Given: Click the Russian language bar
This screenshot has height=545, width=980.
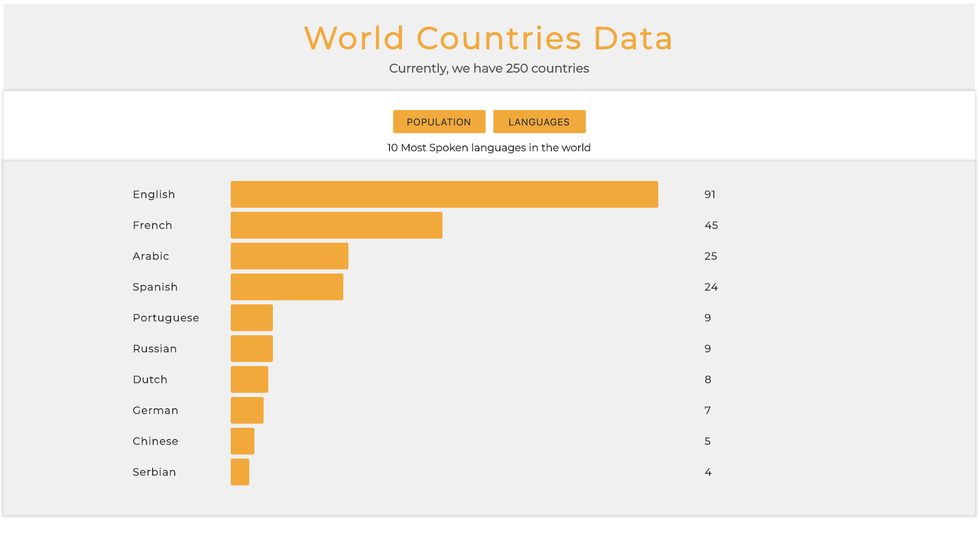Looking at the screenshot, I should 252,349.
